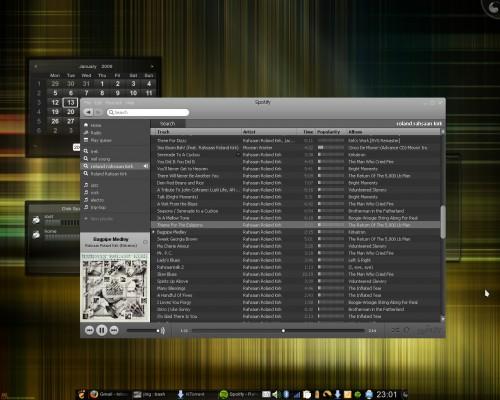The width and height of the screenshot is (500, 400).
Task: Open the system tray volume icon
Action: 275,395
